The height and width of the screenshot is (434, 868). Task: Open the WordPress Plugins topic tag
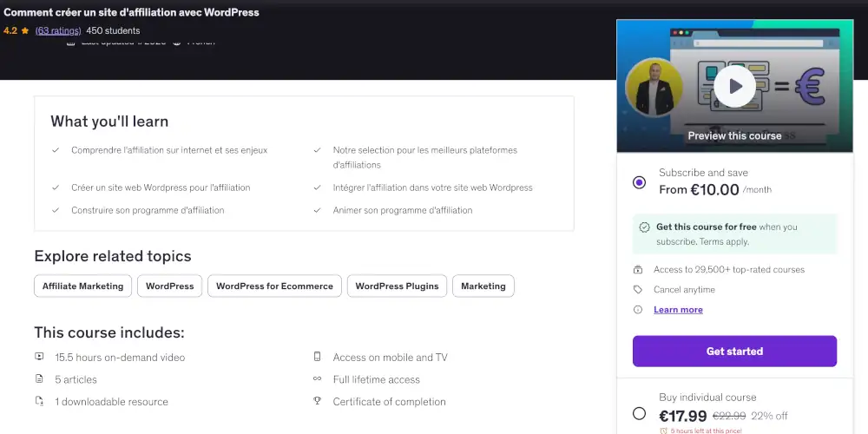(397, 286)
